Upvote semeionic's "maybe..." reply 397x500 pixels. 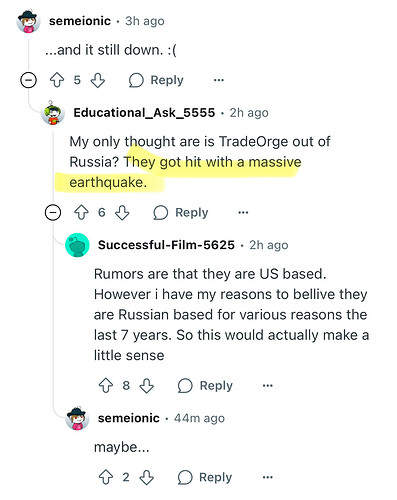(x=106, y=477)
